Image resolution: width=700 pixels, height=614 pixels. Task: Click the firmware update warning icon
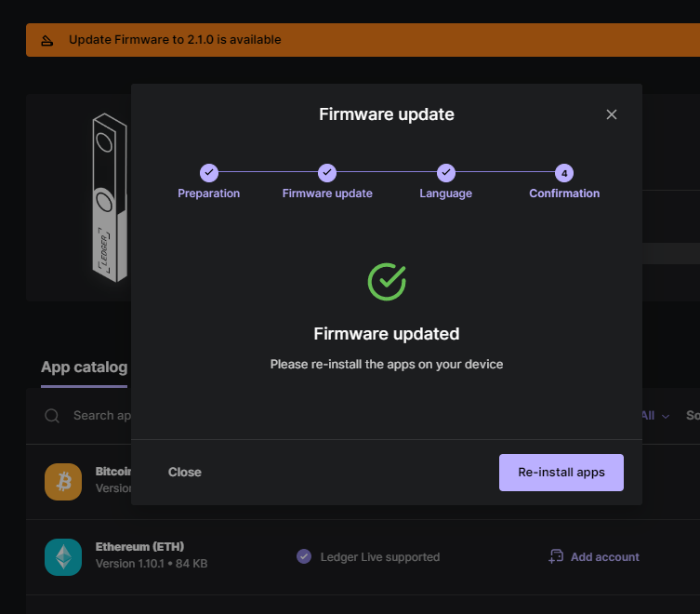point(46,40)
